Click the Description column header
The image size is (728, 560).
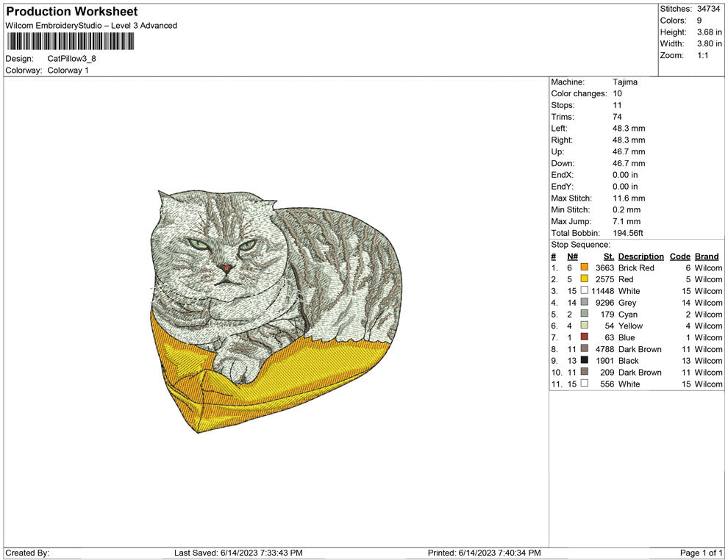[x=640, y=256]
